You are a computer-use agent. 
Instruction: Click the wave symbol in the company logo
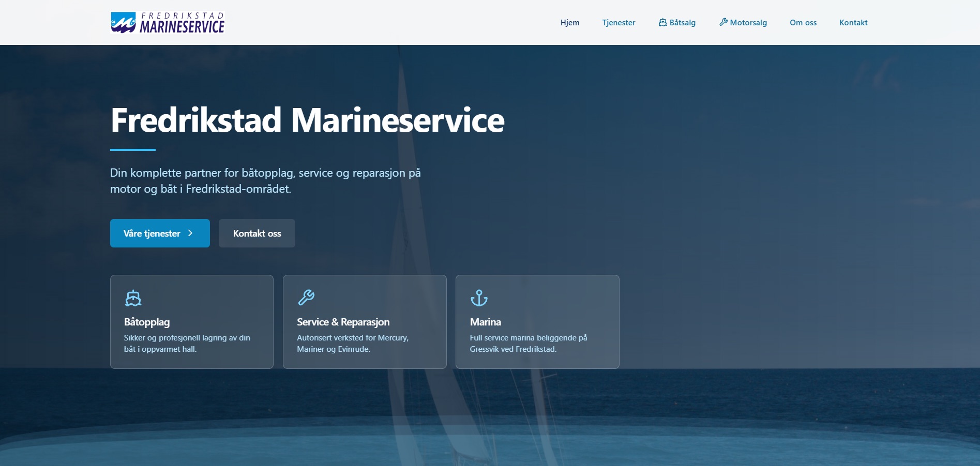tap(123, 22)
